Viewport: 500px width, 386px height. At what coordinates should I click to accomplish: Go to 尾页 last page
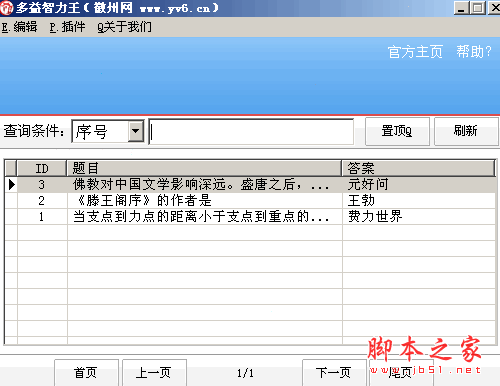[x=402, y=373]
